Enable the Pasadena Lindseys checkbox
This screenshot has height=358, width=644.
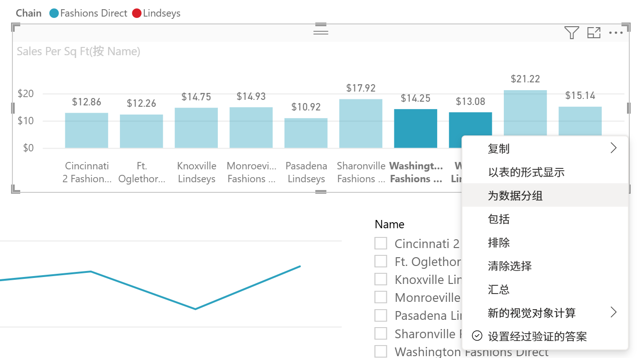tap(381, 315)
